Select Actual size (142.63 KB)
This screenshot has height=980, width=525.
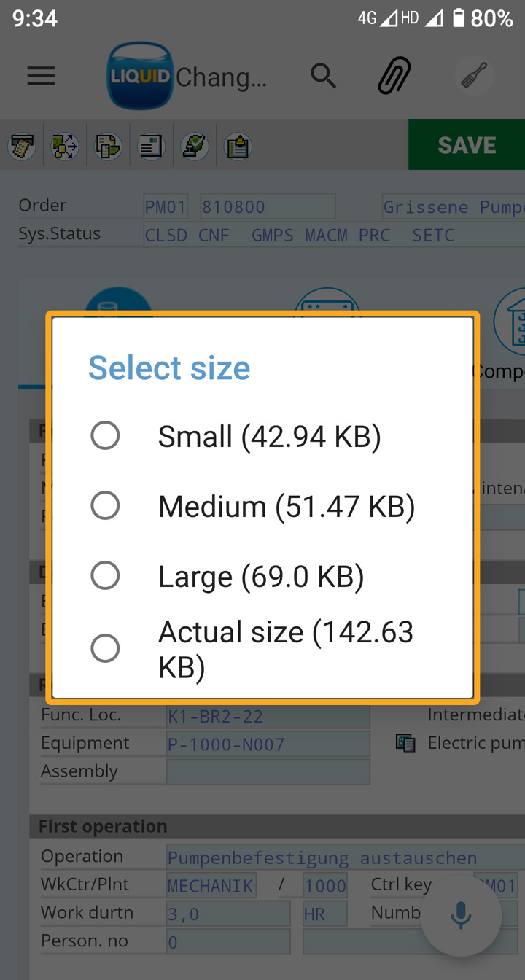coord(106,648)
